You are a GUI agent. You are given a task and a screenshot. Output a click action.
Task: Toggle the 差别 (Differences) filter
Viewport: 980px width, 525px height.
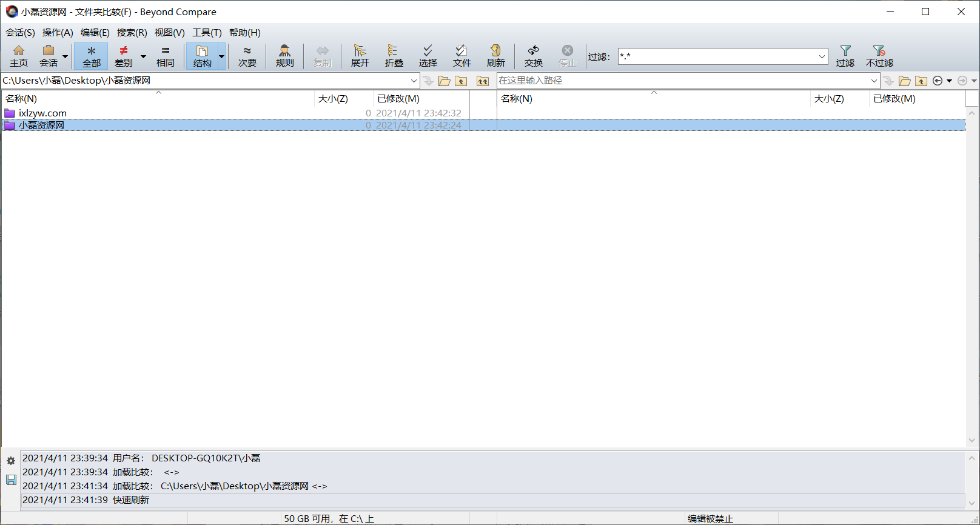[x=124, y=56]
